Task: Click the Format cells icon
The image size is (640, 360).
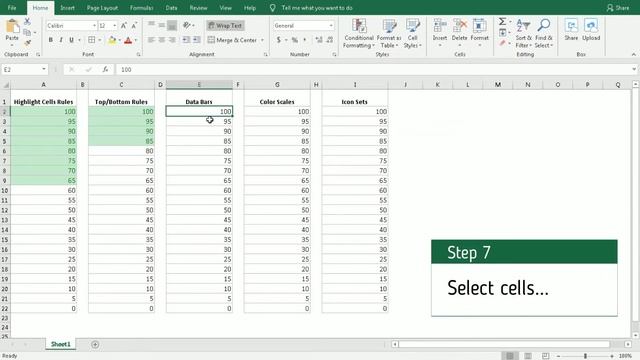Action: coord(480,25)
